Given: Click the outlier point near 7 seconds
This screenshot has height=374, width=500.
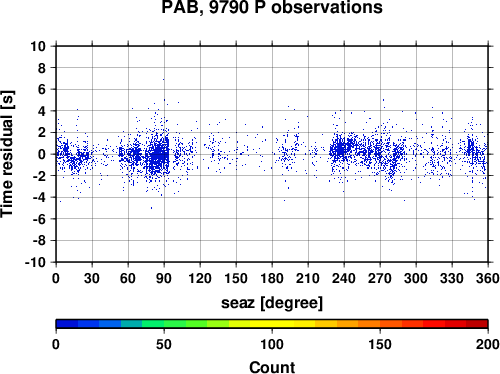Looking at the screenshot, I should click(x=163, y=79).
